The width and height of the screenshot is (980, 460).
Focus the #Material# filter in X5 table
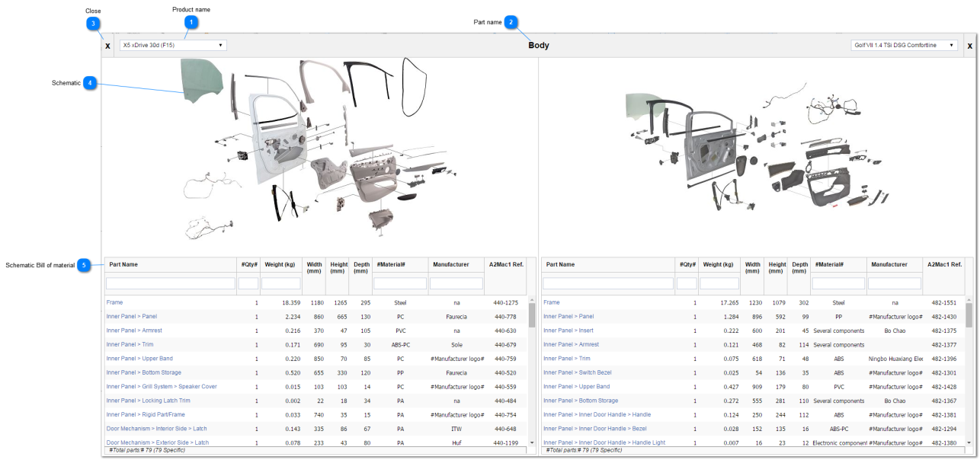(x=400, y=283)
